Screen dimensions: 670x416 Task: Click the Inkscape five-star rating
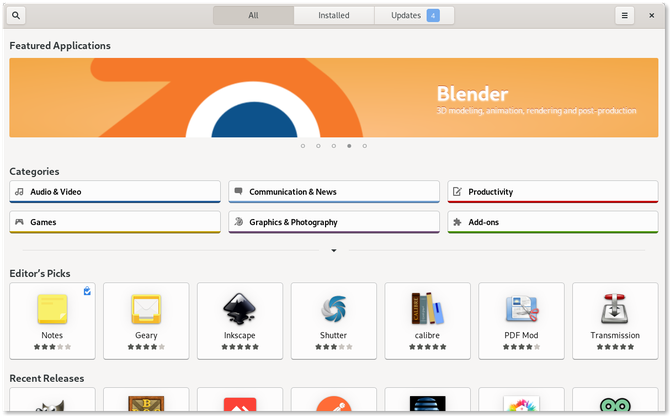pyautogui.click(x=240, y=347)
